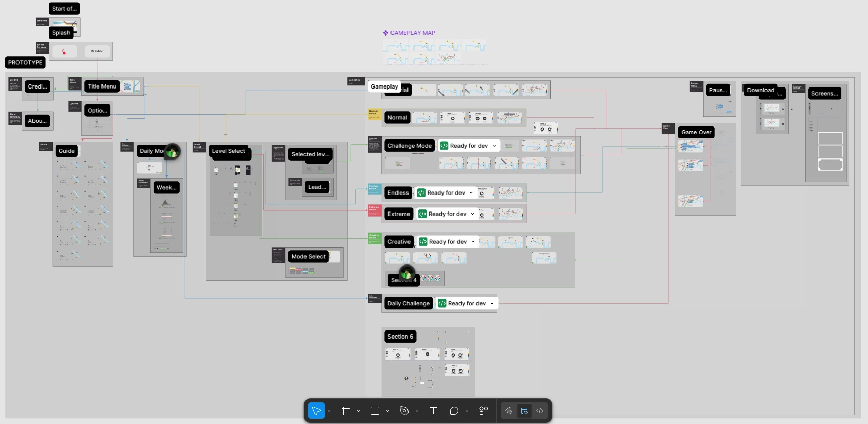Image resolution: width=868 pixels, height=424 pixels.
Task: Open the Actions and resources icon
Action: [x=484, y=411]
